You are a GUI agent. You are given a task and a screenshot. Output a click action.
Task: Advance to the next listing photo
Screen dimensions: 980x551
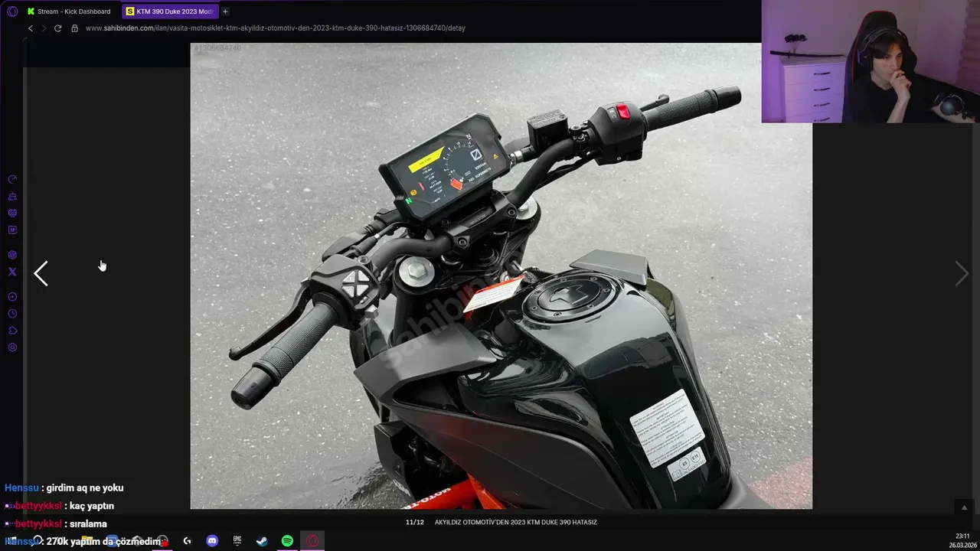point(962,273)
